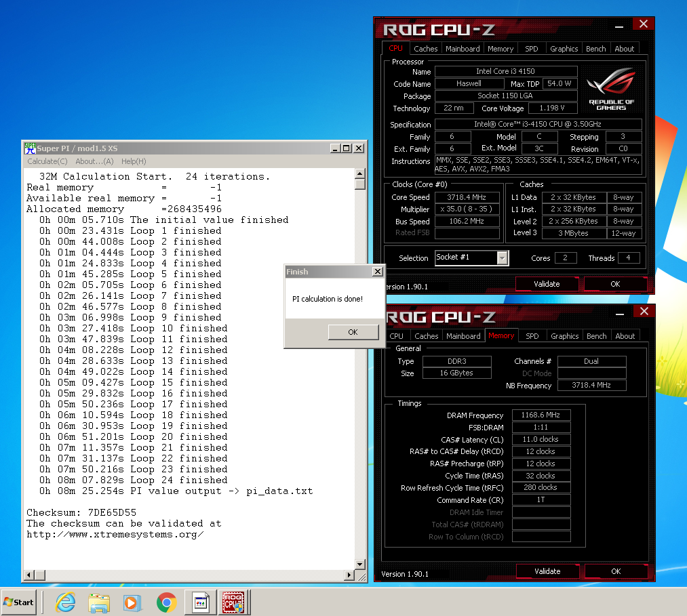Open About tab in upper CPU-Z window
This screenshot has height=616, width=687.
click(625, 49)
